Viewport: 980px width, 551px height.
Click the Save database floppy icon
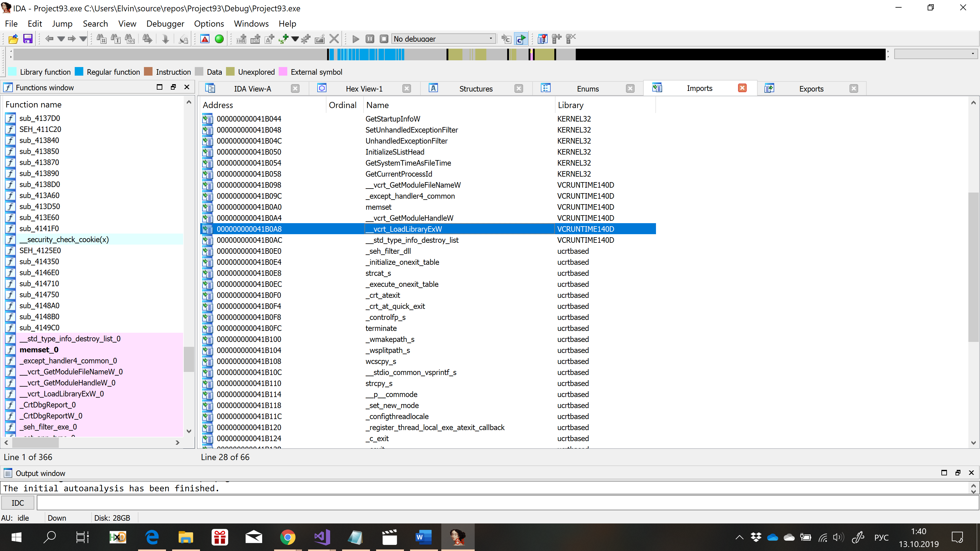pyautogui.click(x=28, y=39)
